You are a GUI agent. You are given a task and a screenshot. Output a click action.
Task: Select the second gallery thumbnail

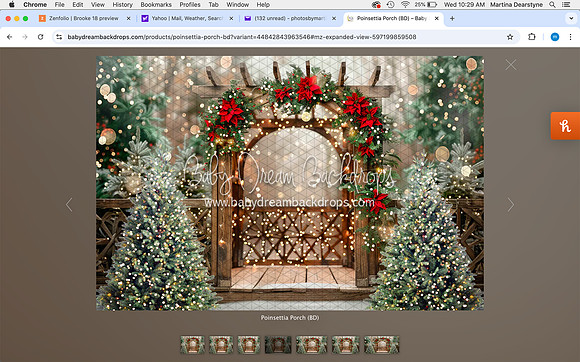coord(221,345)
